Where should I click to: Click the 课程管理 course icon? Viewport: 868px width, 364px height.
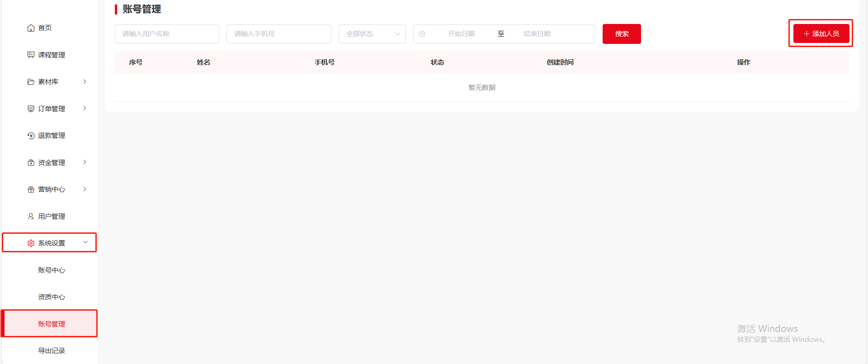(x=31, y=55)
